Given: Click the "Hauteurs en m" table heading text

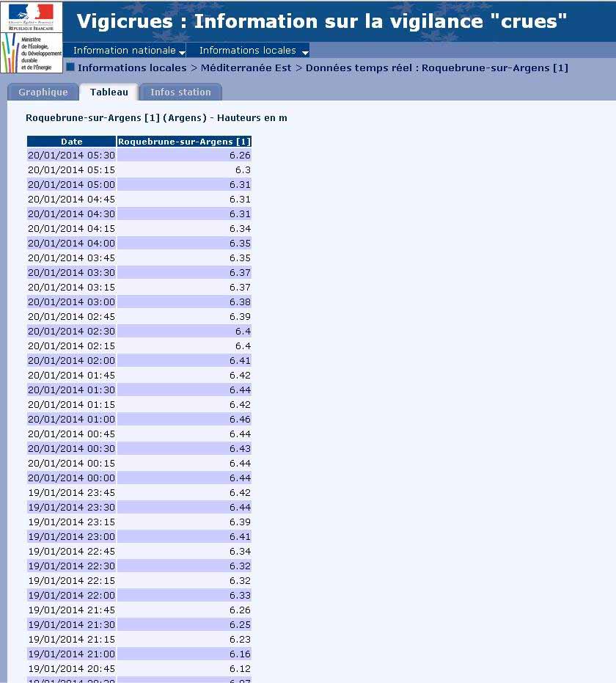Looking at the screenshot, I should tap(252, 117).
